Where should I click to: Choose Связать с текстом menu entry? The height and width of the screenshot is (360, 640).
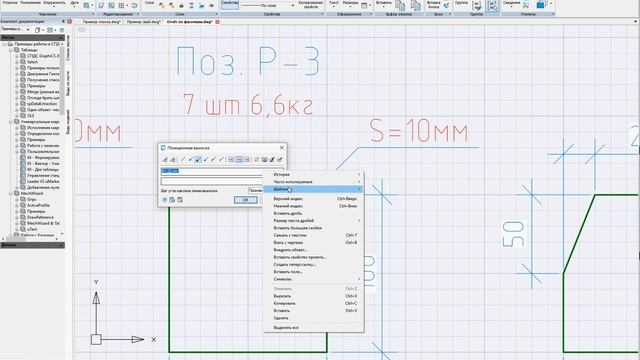click(x=313, y=236)
